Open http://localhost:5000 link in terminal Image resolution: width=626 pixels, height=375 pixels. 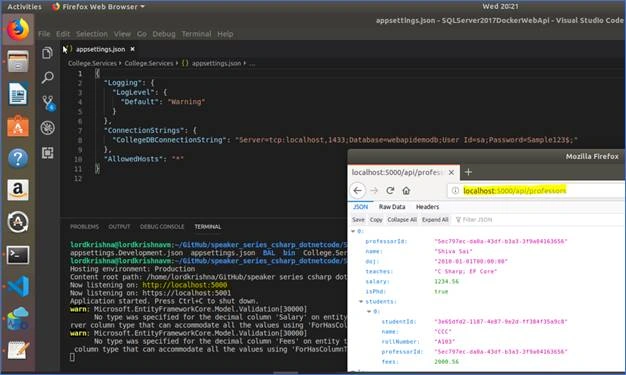(184, 285)
